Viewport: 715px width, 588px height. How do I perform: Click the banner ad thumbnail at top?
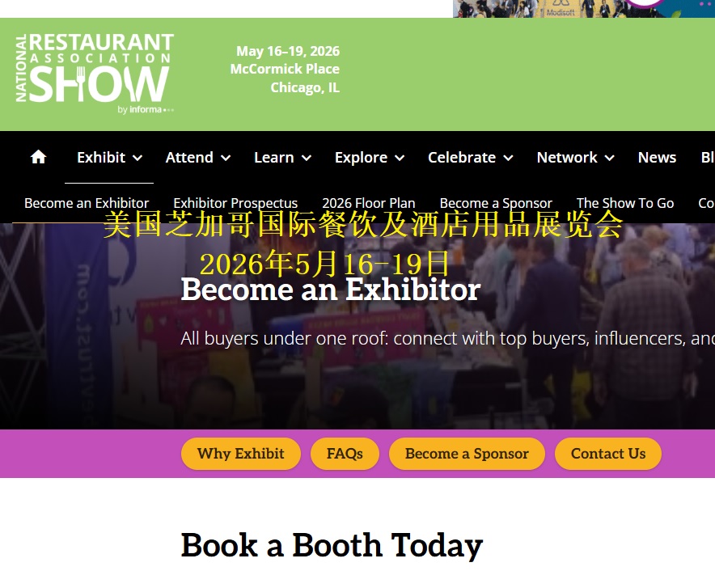584,9
